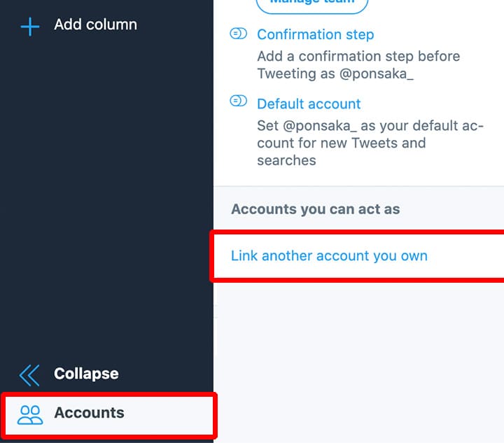
Task: Collapse the sidebar using the Collapse label
Action: [86, 374]
